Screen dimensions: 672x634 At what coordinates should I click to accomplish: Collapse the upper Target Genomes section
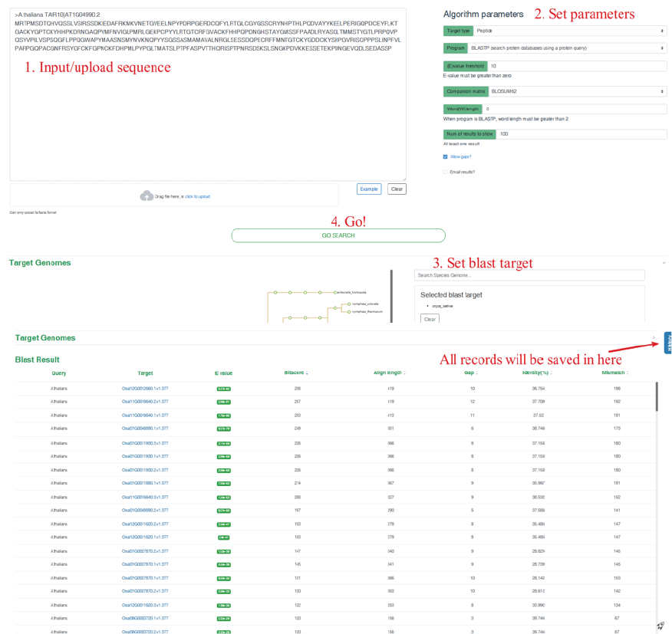[x=664, y=263]
